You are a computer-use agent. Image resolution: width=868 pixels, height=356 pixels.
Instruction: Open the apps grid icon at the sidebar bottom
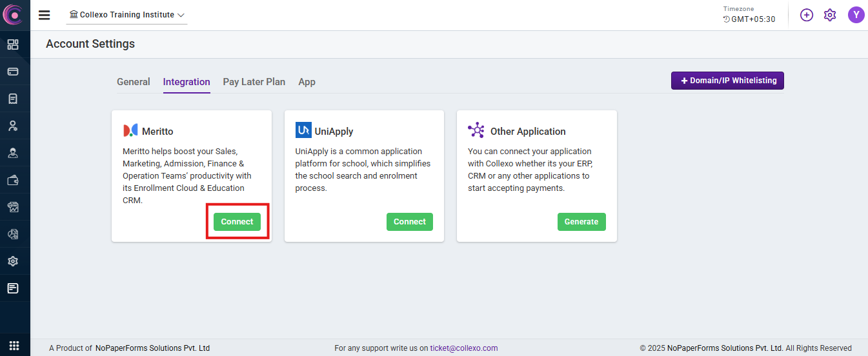coord(14,345)
